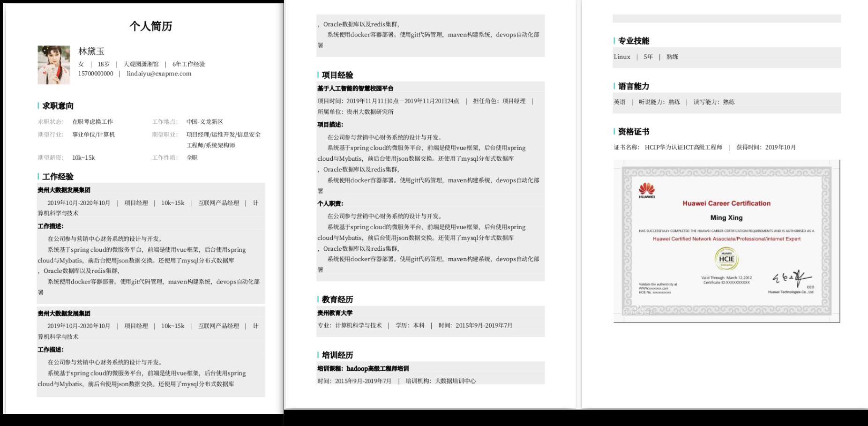Image resolution: width=868 pixels, height=426 pixels.
Task: Click the 项目描述 subheading
Action: [330, 125]
